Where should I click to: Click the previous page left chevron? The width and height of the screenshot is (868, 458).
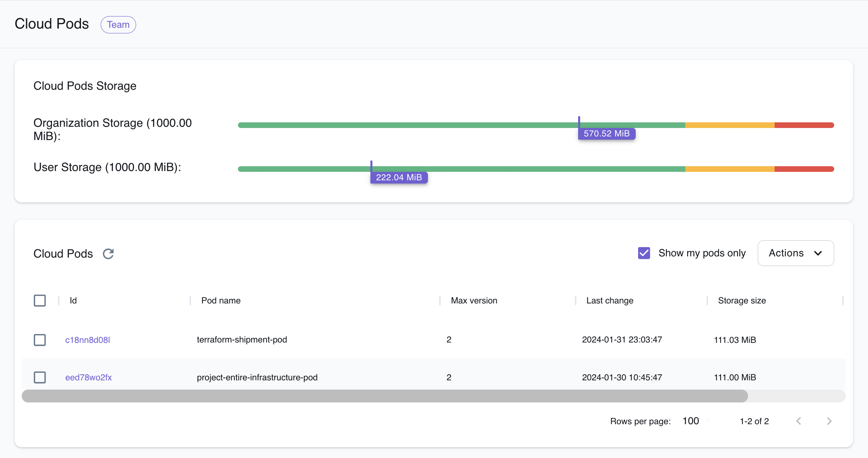click(799, 421)
